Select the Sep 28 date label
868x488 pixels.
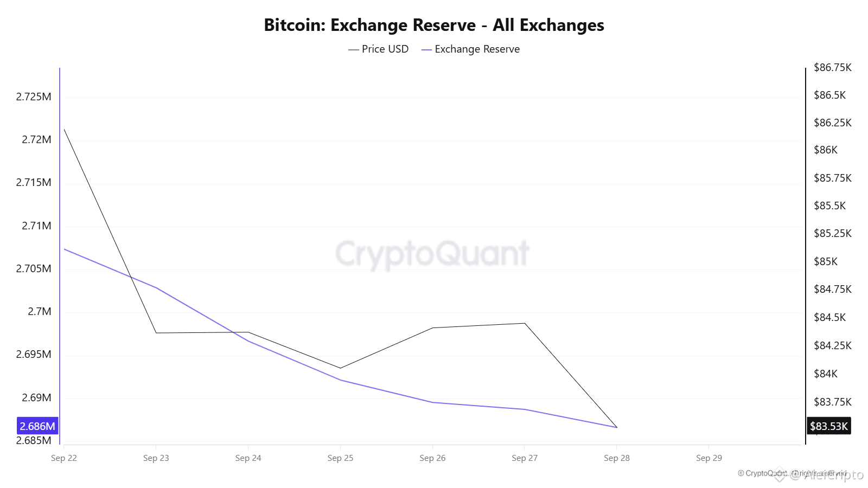pyautogui.click(x=617, y=458)
